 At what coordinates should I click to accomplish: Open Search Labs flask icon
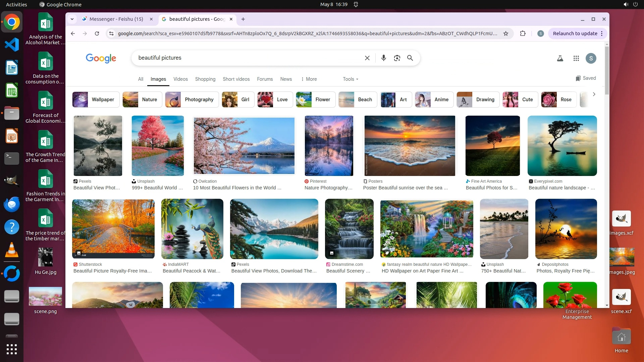click(560, 58)
